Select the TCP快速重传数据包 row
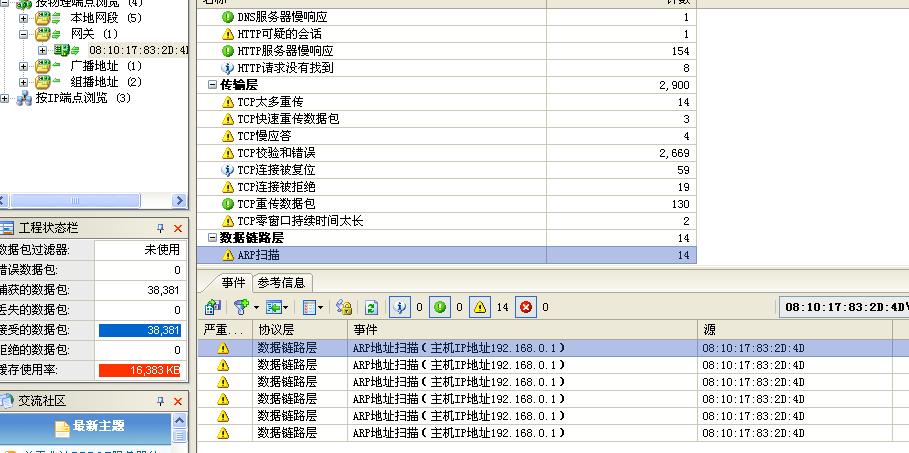Image resolution: width=909 pixels, height=453 pixels. 446,119
